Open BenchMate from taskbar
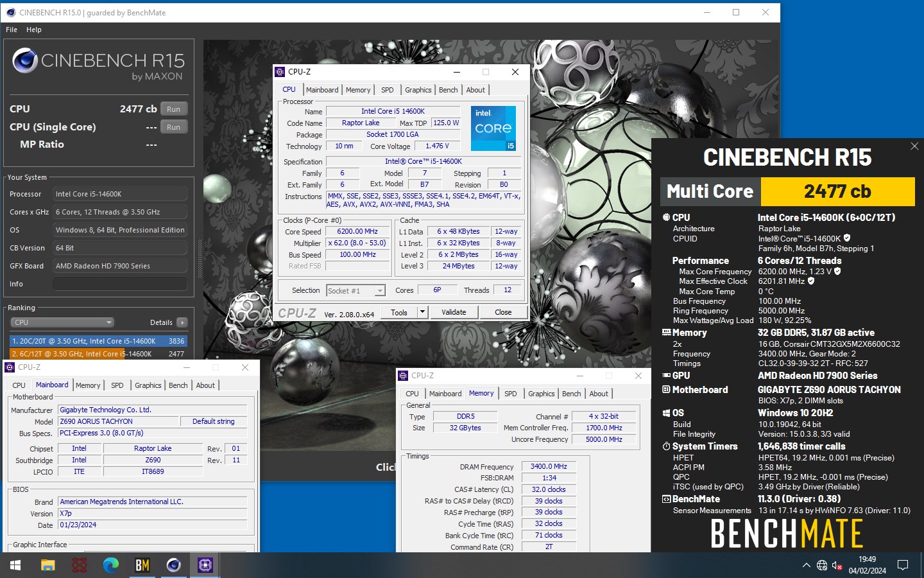924x578 pixels. (x=142, y=565)
